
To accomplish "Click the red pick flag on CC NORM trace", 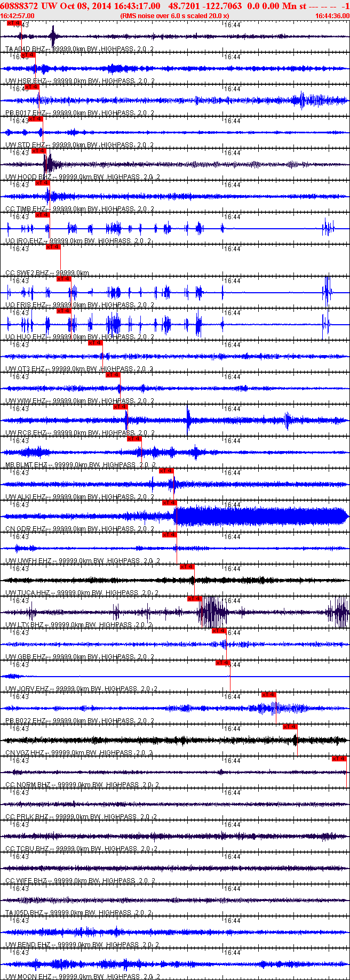I will [339, 759].
